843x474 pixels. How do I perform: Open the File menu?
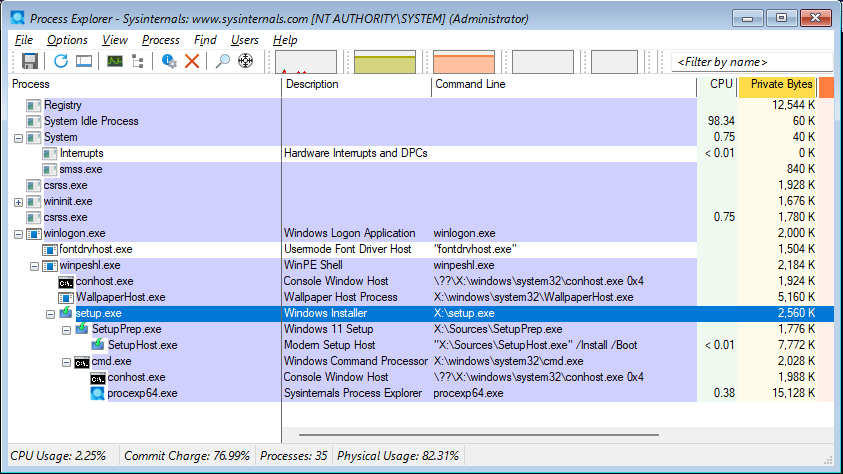click(x=24, y=40)
